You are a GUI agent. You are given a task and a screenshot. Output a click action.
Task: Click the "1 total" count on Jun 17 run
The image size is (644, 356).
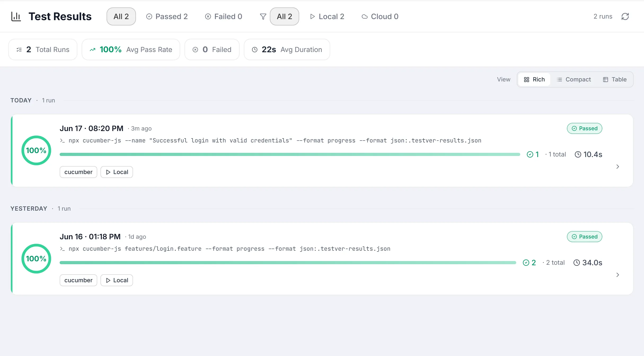point(557,154)
